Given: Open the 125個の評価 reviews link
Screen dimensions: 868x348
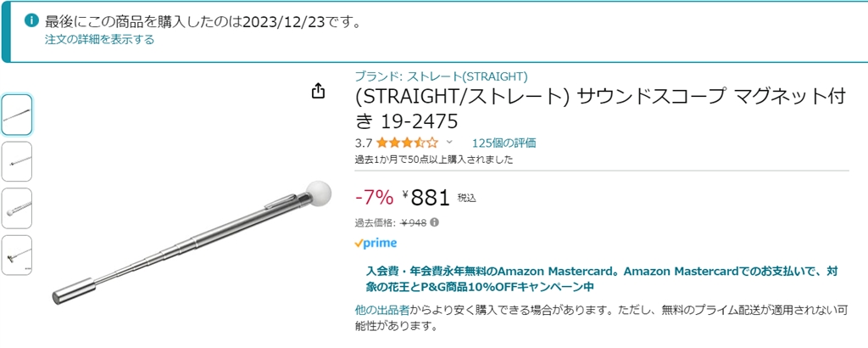Looking at the screenshot, I should tap(504, 143).
